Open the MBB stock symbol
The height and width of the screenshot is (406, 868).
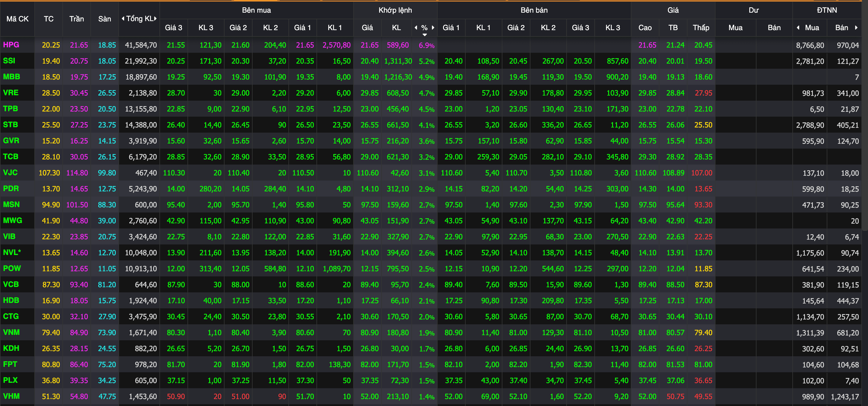(11, 77)
